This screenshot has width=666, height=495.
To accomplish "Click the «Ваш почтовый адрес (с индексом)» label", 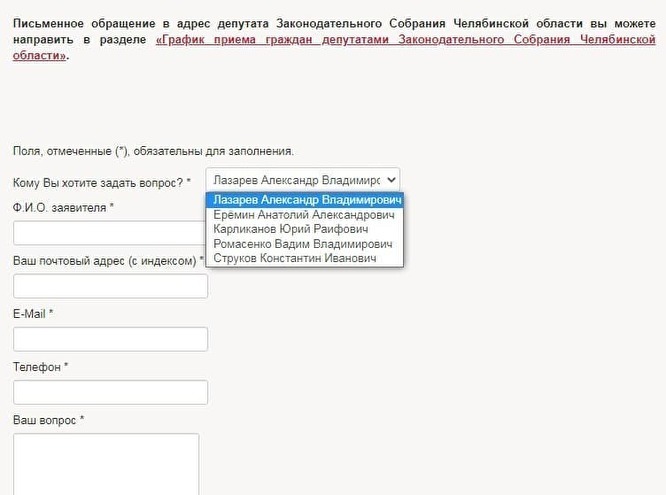I will [107, 260].
